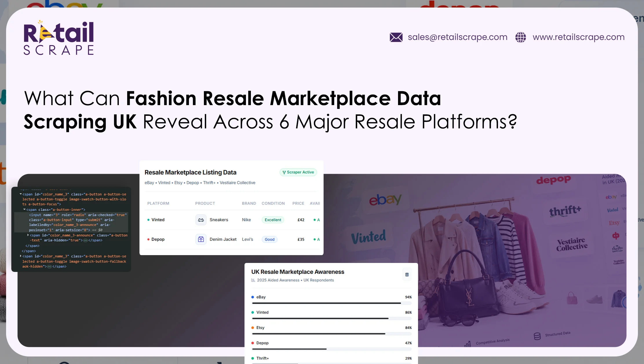Image resolution: width=644 pixels, height=364 pixels.
Task: Click the Vestiaire Collective logo in photo
Action: [572, 244]
